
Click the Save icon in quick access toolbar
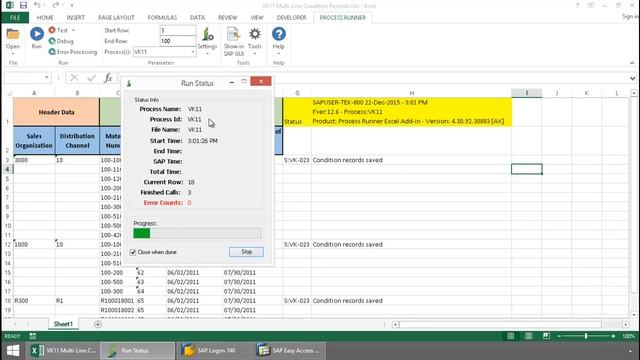[23, 5]
